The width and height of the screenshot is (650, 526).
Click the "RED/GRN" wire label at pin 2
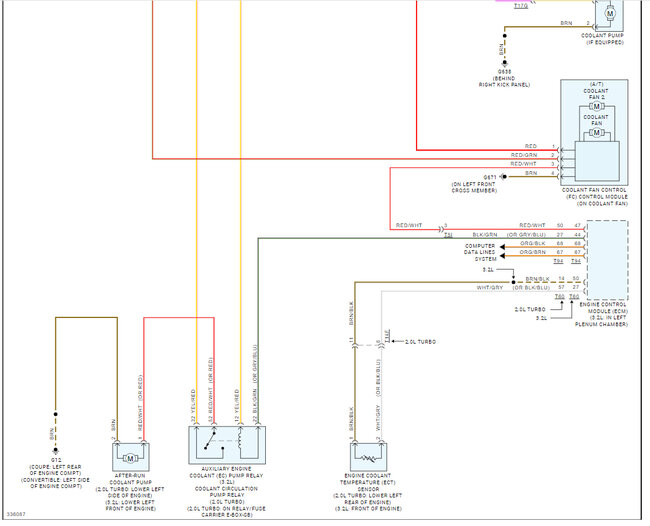point(524,155)
